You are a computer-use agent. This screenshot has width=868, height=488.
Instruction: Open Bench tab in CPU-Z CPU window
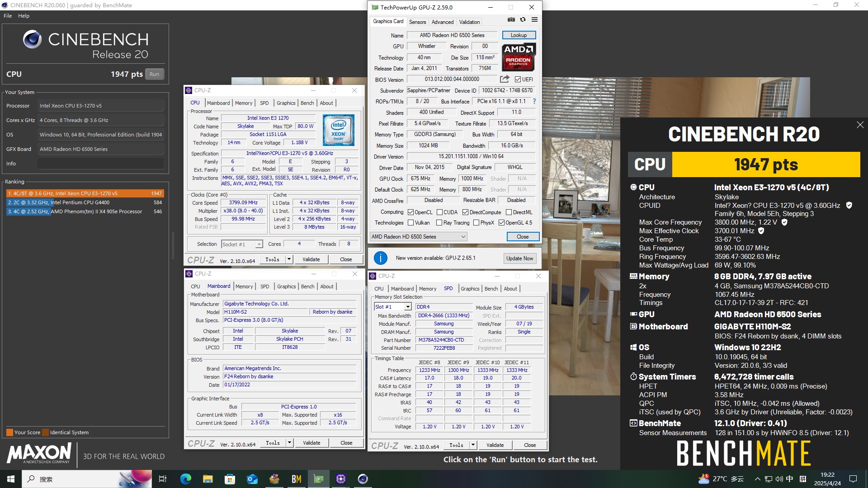pos(307,103)
